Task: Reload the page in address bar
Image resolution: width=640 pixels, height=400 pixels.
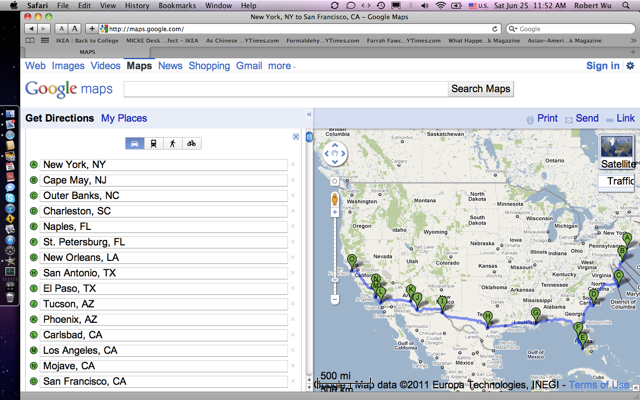Action: pyautogui.click(x=495, y=29)
